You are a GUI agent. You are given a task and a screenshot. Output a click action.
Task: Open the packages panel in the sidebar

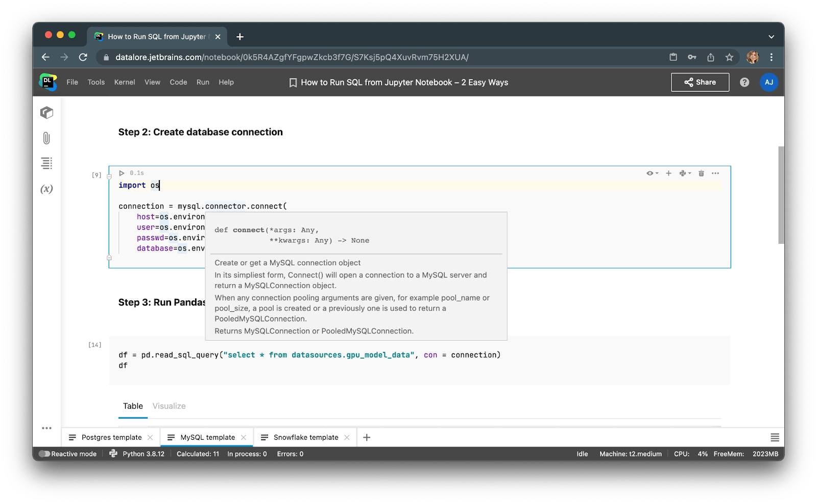tap(46, 112)
